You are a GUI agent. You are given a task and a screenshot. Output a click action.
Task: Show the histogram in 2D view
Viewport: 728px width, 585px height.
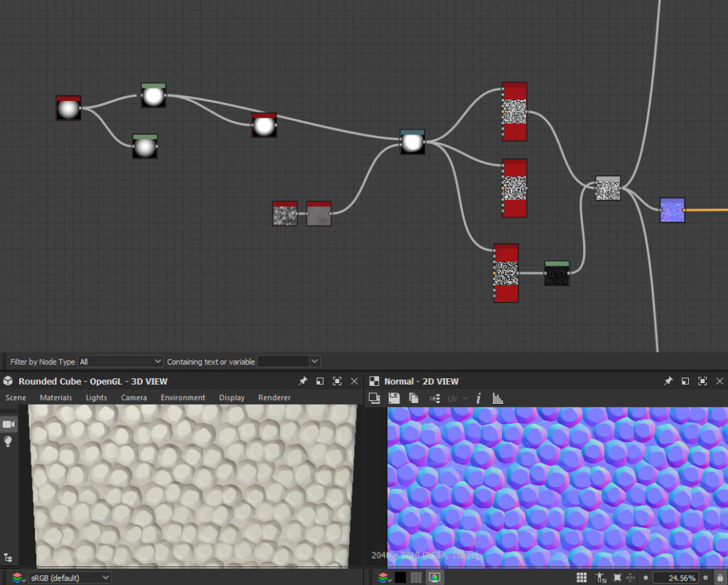[498, 398]
